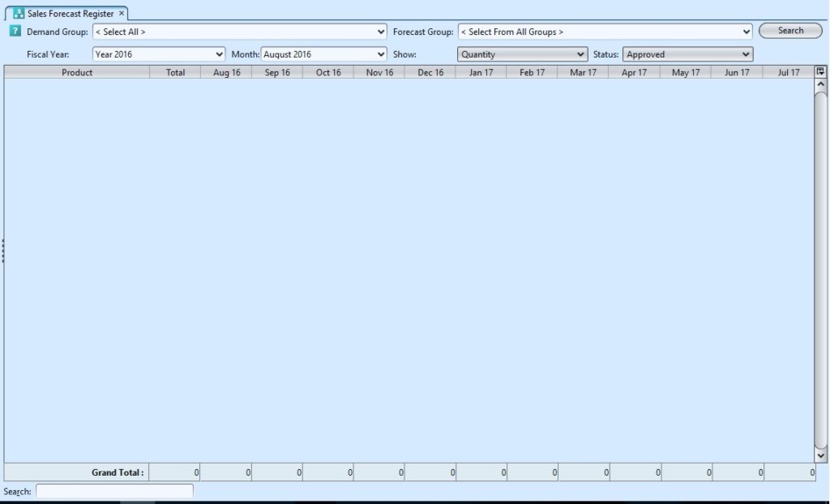Image resolution: width=830 pixels, height=504 pixels.
Task: Click the Apr 17 column header
Action: click(634, 72)
